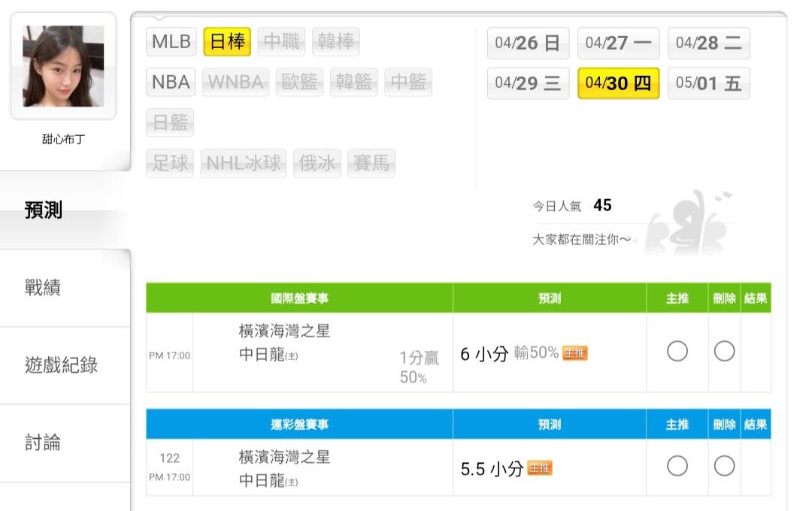Click the 主推 badge beside 6 小分

[x=575, y=353]
